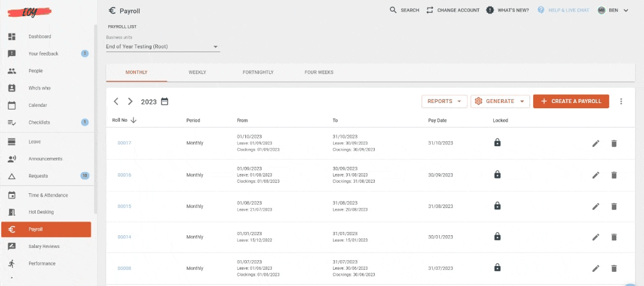Sort by Roll No column

click(124, 120)
